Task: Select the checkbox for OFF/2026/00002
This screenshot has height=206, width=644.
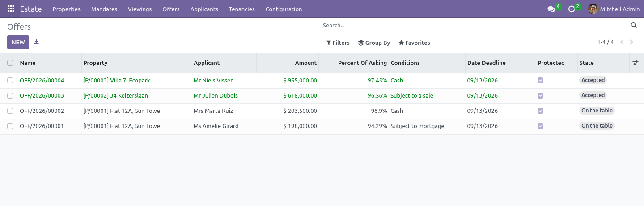Action: coord(10,111)
